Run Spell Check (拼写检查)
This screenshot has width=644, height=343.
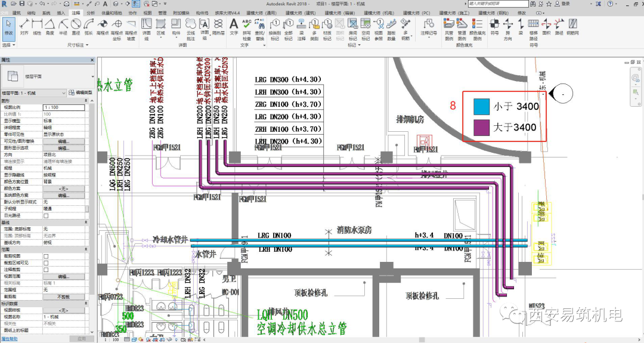pos(246,29)
